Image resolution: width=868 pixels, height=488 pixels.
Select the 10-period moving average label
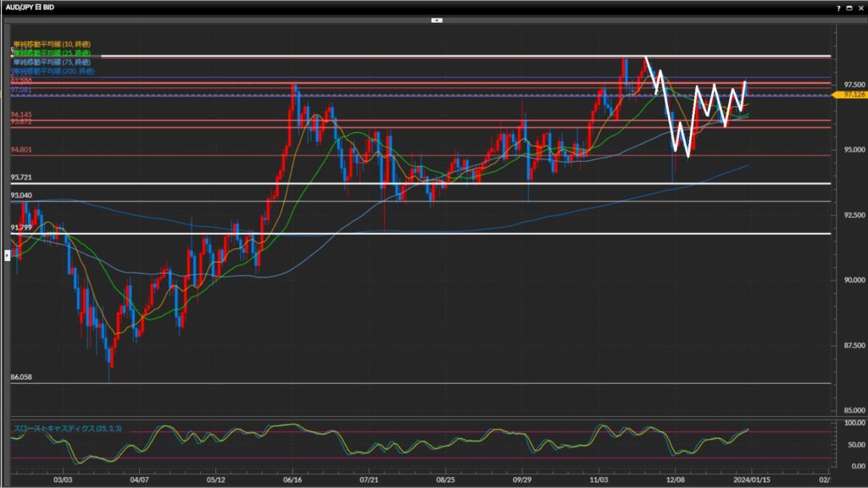coord(52,43)
